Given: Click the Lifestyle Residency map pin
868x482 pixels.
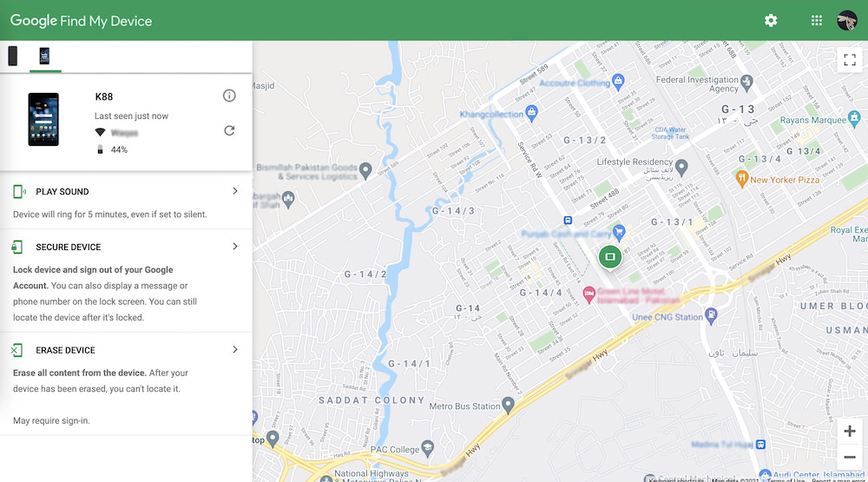Looking at the screenshot, I should click(x=681, y=166).
